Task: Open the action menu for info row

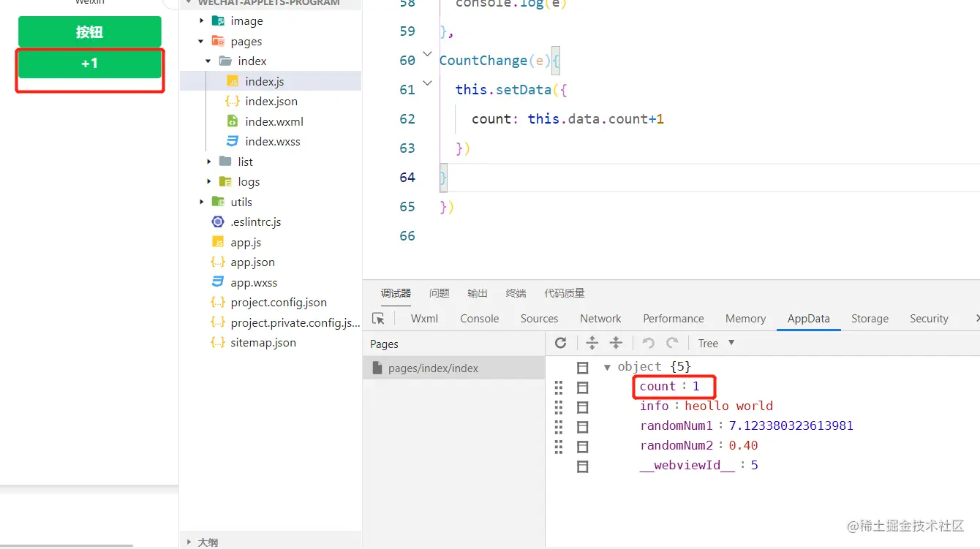Action: pos(583,406)
